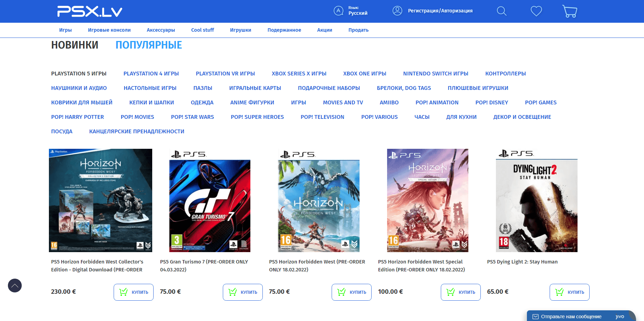Viewport: 644px width, 321px height.
Task: Select PLAYSTATION 4 ИГРЫ category
Action: [151, 73]
